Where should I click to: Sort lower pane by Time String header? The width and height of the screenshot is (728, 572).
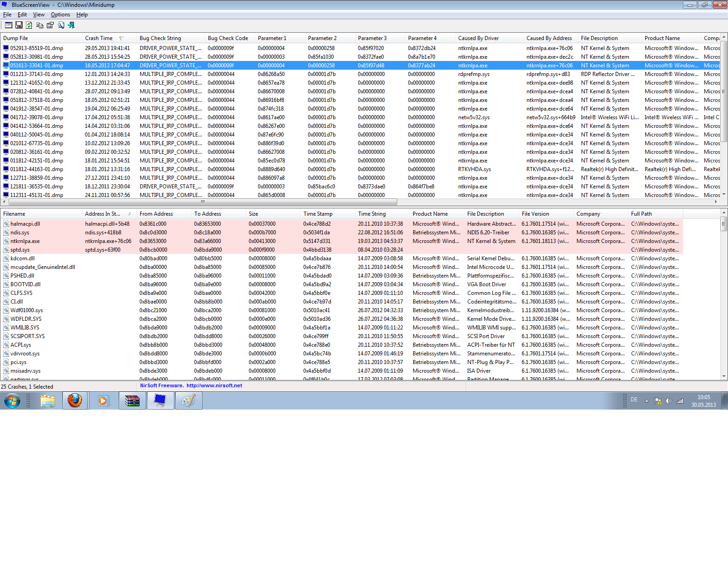(x=382, y=214)
